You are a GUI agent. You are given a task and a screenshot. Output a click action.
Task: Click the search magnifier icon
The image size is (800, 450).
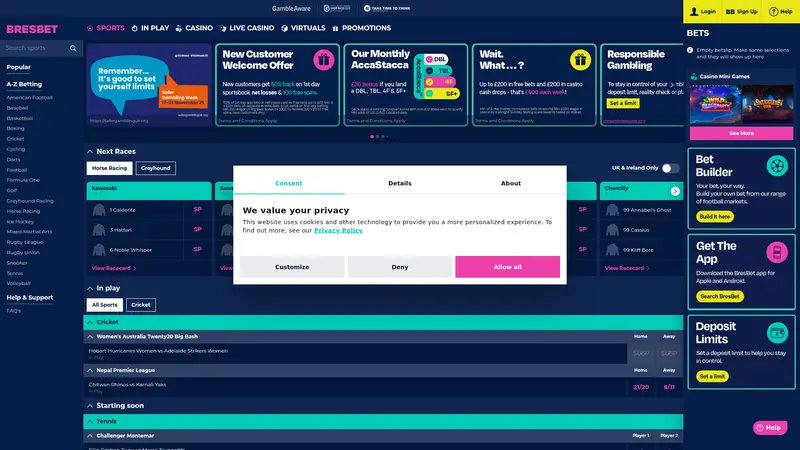pyautogui.click(x=73, y=48)
